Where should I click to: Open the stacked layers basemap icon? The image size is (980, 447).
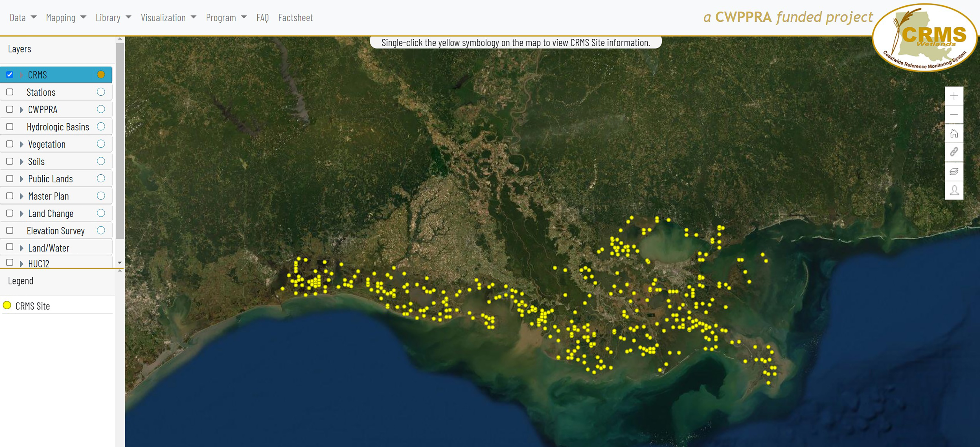(953, 171)
